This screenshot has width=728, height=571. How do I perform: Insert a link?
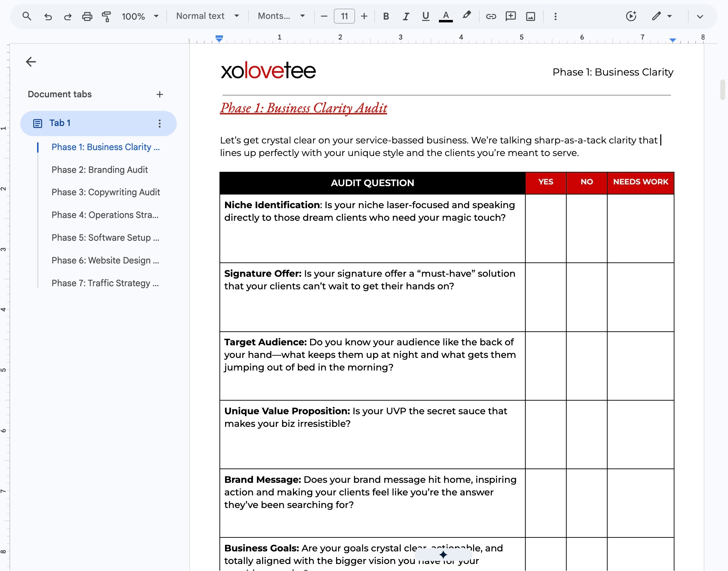coord(491,16)
